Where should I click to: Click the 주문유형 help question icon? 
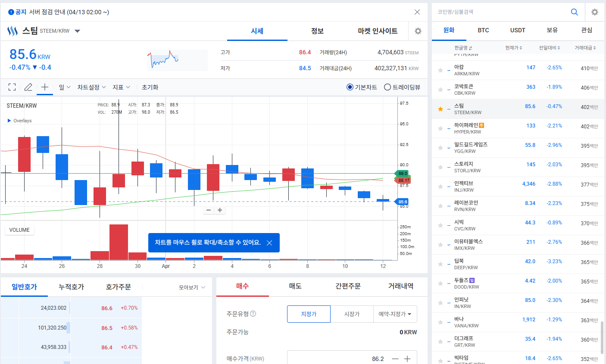coord(253,314)
